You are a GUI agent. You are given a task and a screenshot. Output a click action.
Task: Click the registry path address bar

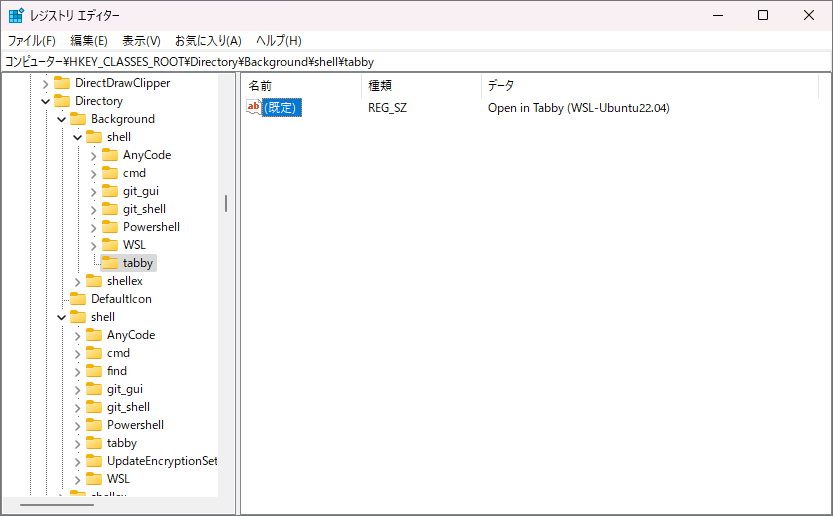416,62
